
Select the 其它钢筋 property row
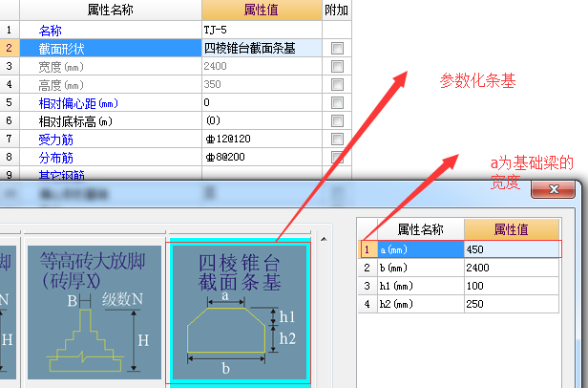pos(111,174)
